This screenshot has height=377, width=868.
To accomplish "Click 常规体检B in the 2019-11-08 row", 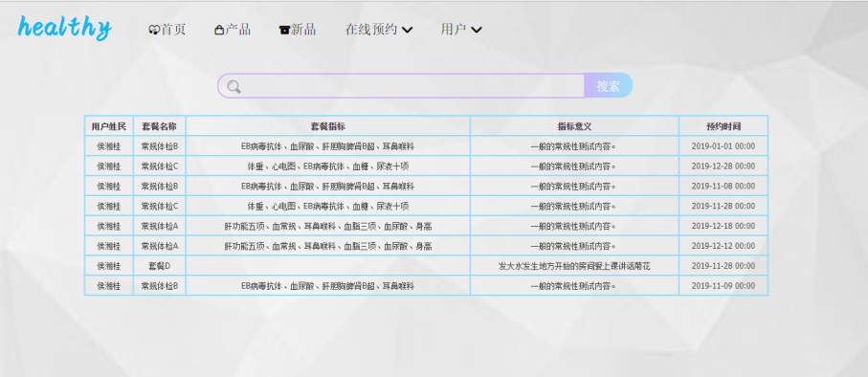I will tap(160, 186).
